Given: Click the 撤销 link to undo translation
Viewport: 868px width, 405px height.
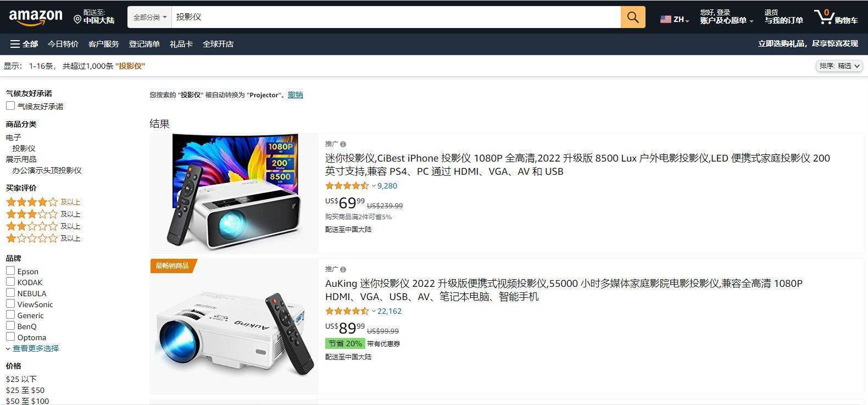Looking at the screenshot, I should click(296, 95).
